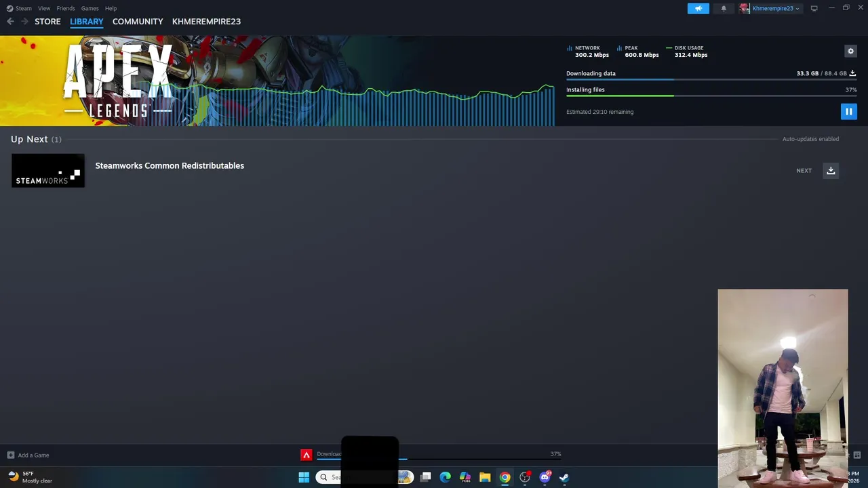Viewport: 868px width, 488px height.
Task: Open the Windows Start menu
Action: pos(304,477)
